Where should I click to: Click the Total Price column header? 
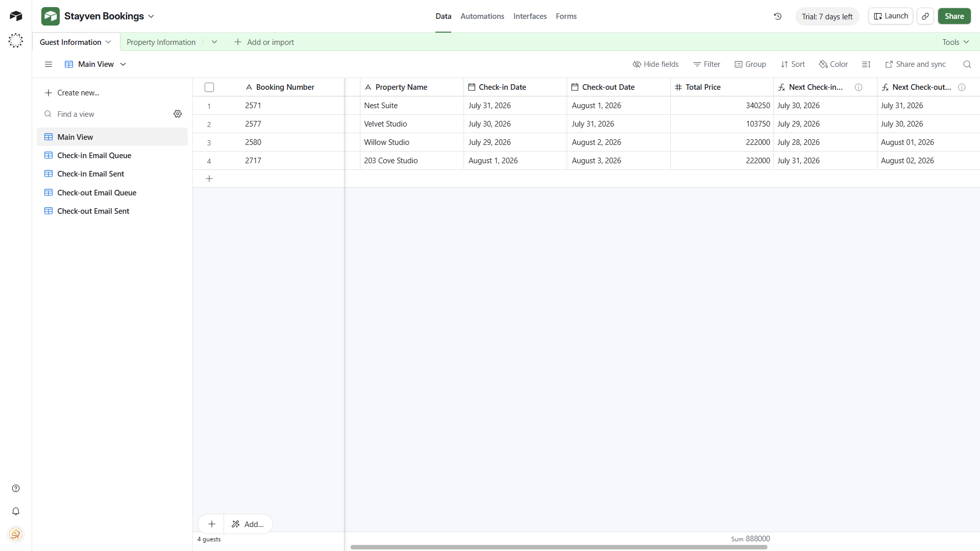(x=722, y=87)
